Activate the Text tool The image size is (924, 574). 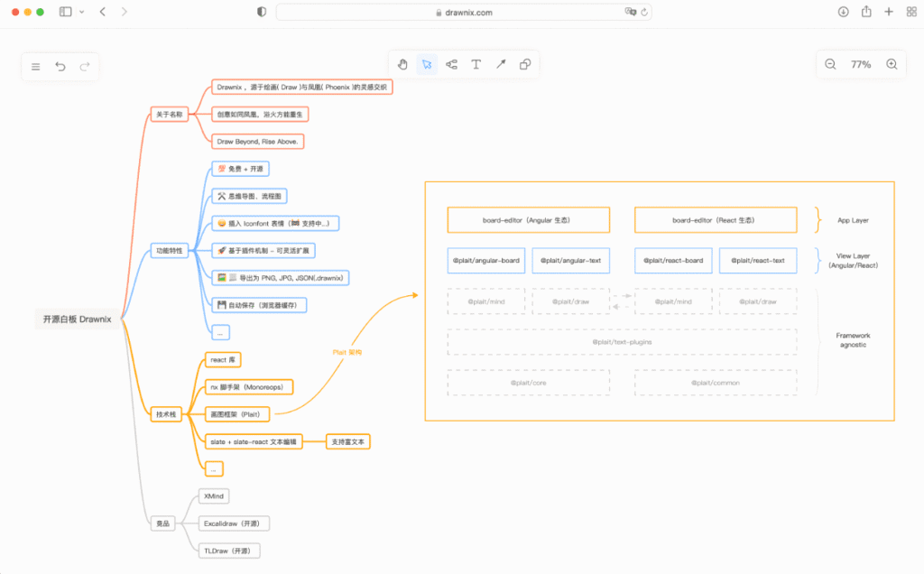476,64
